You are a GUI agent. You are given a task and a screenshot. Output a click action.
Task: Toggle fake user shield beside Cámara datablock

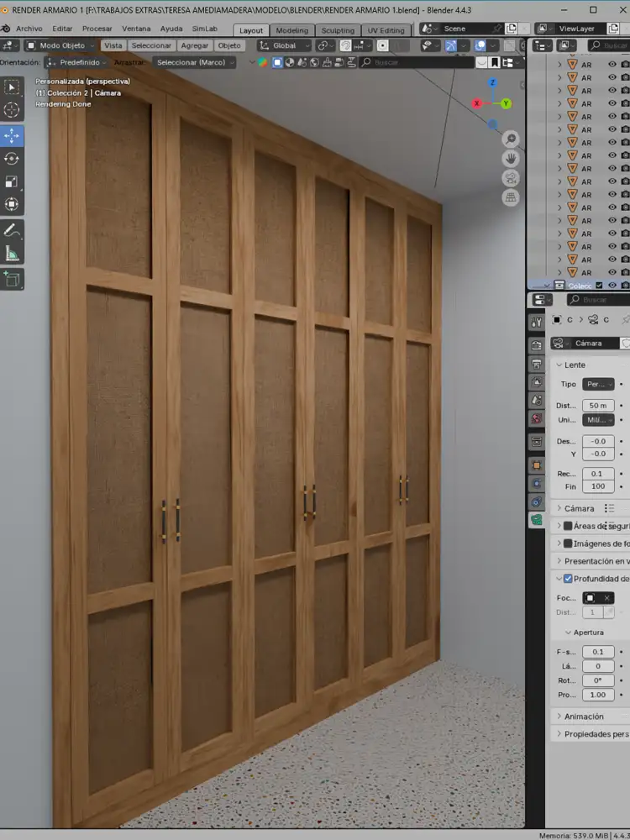pos(625,344)
